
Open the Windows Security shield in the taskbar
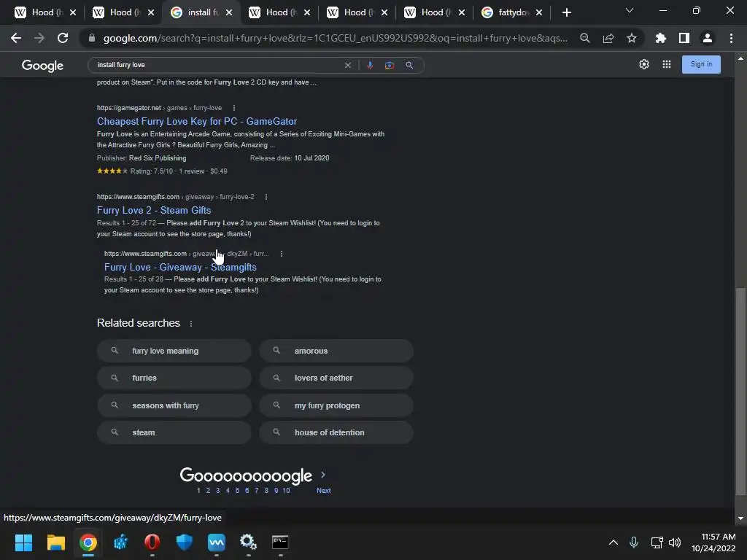click(184, 542)
